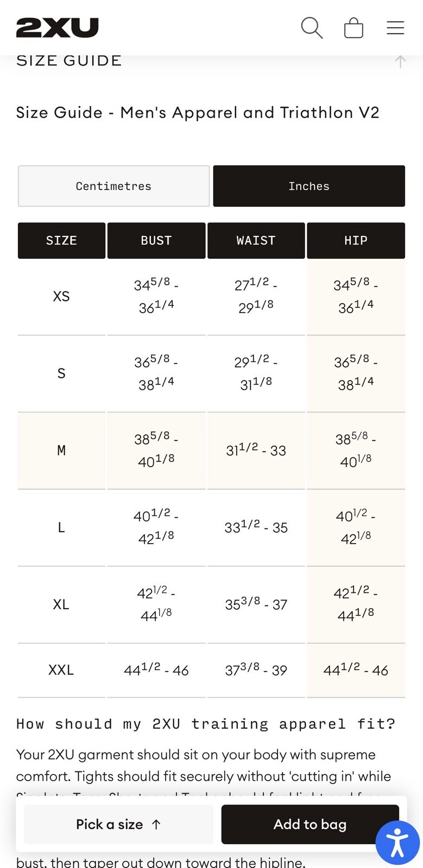This screenshot has width=423, height=868.
Task: Switch units to Centimetres
Action: (x=113, y=186)
